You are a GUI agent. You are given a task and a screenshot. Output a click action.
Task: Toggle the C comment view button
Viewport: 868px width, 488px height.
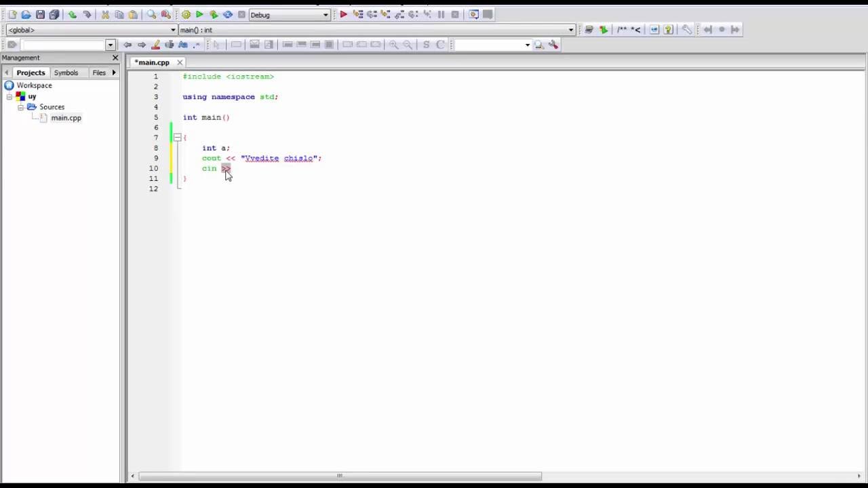(x=440, y=45)
